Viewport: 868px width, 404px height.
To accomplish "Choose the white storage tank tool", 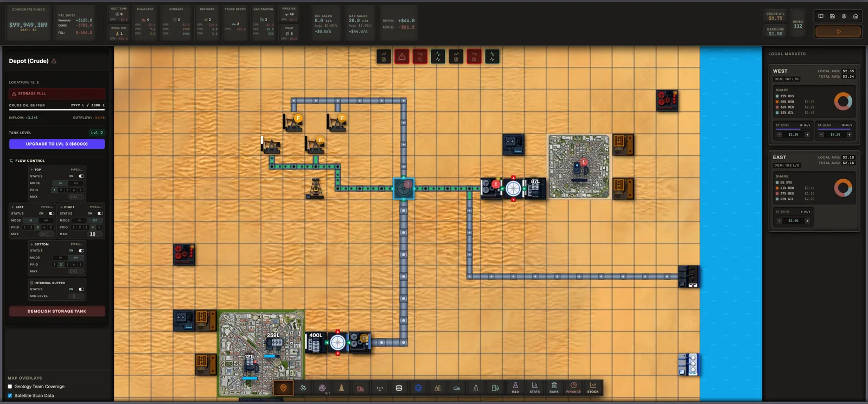I will [x=399, y=388].
